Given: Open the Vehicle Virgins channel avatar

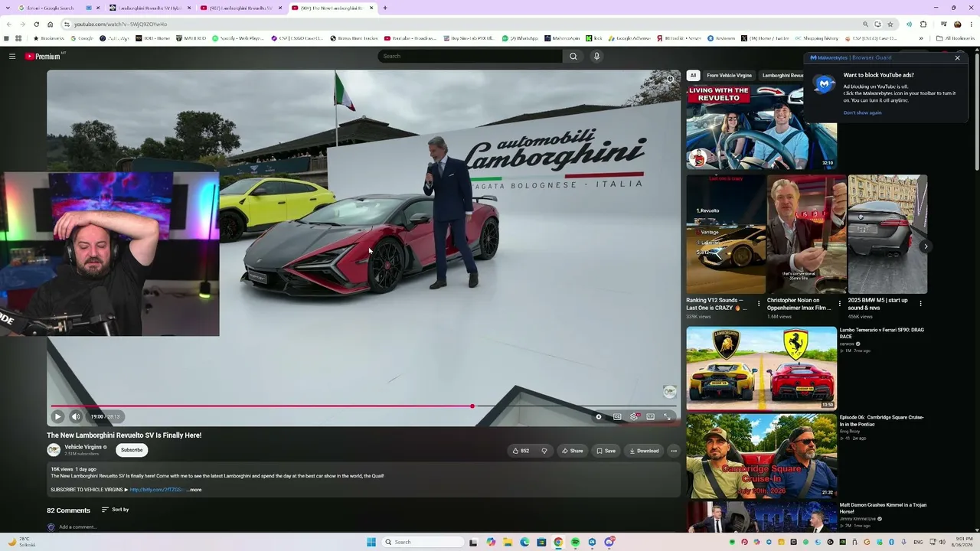Looking at the screenshot, I should [x=54, y=450].
